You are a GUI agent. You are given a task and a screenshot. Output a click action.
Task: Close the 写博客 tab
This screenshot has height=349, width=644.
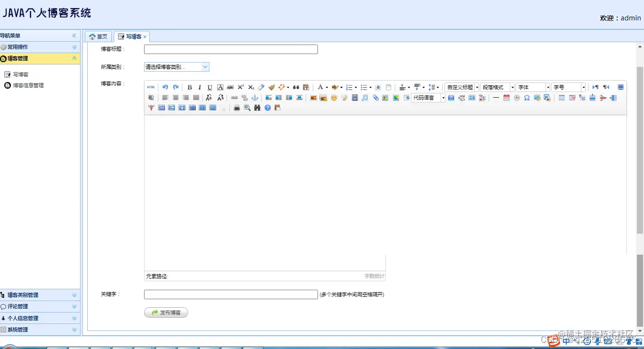(145, 37)
